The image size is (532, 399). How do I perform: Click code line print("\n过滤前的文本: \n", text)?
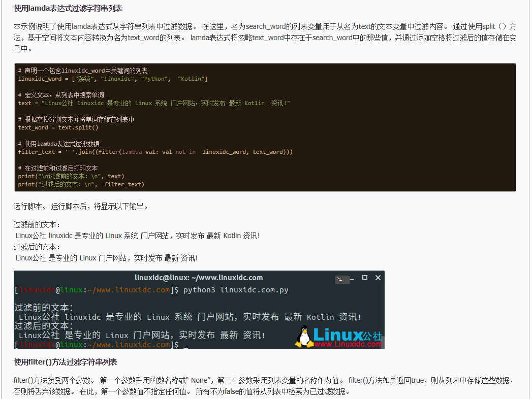[x=71, y=176]
